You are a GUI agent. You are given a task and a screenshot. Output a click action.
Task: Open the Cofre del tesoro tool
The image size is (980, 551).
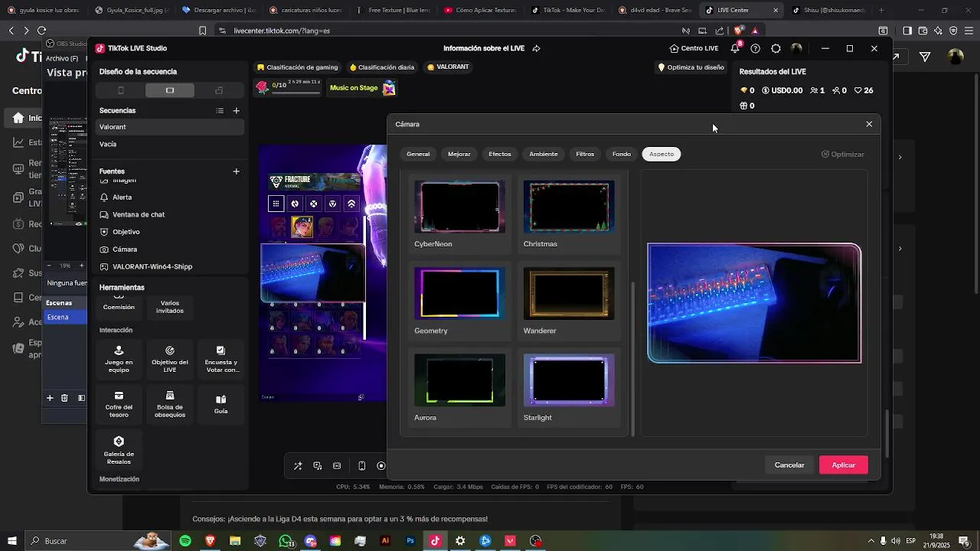pos(119,405)
